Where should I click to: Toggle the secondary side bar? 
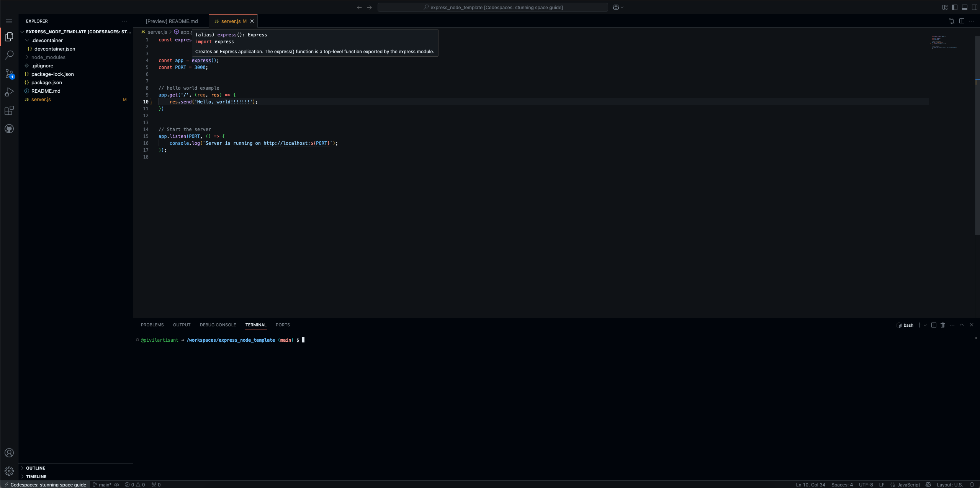pyautogui.click(x=975, y=7)
